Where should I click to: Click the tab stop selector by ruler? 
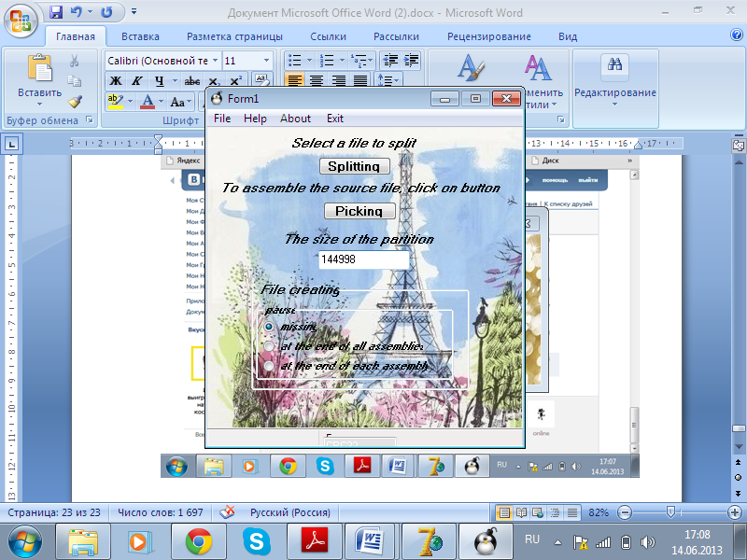click(11, 144)
